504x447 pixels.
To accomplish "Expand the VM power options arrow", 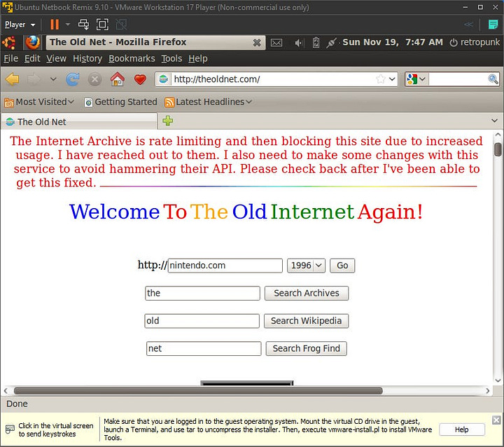I will [67, 24].
